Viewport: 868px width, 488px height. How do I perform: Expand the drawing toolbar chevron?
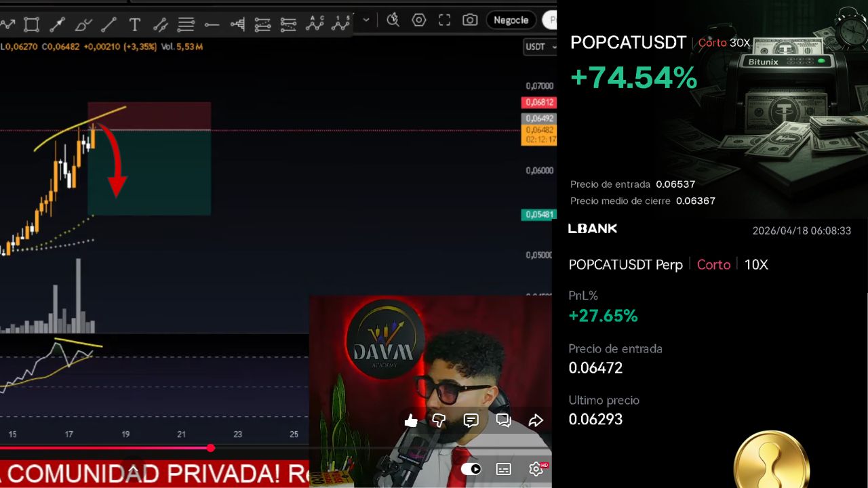[x=366, y=20]
